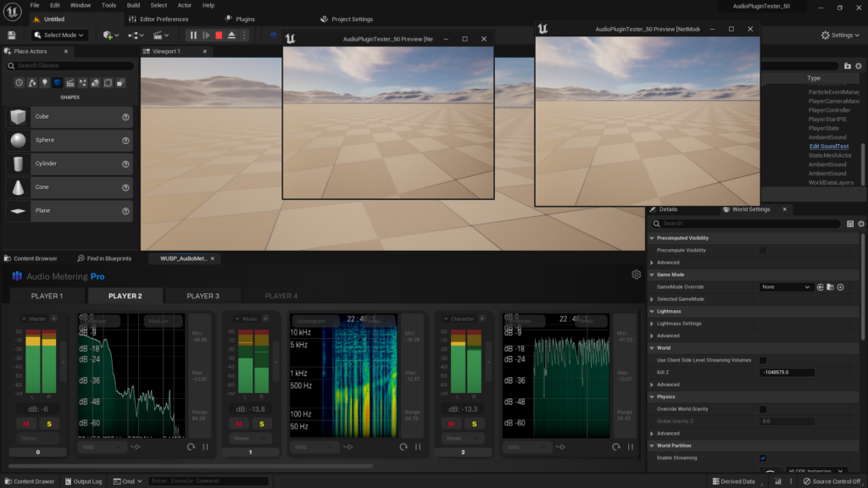
Task: Switch to the PLAYER 3 tab
Action: click(x=203, y=296)
